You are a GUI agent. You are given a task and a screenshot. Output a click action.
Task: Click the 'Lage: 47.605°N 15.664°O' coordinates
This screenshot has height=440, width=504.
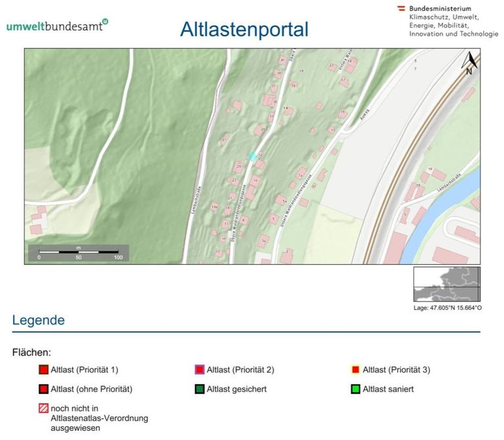click(x=448, y=308)
